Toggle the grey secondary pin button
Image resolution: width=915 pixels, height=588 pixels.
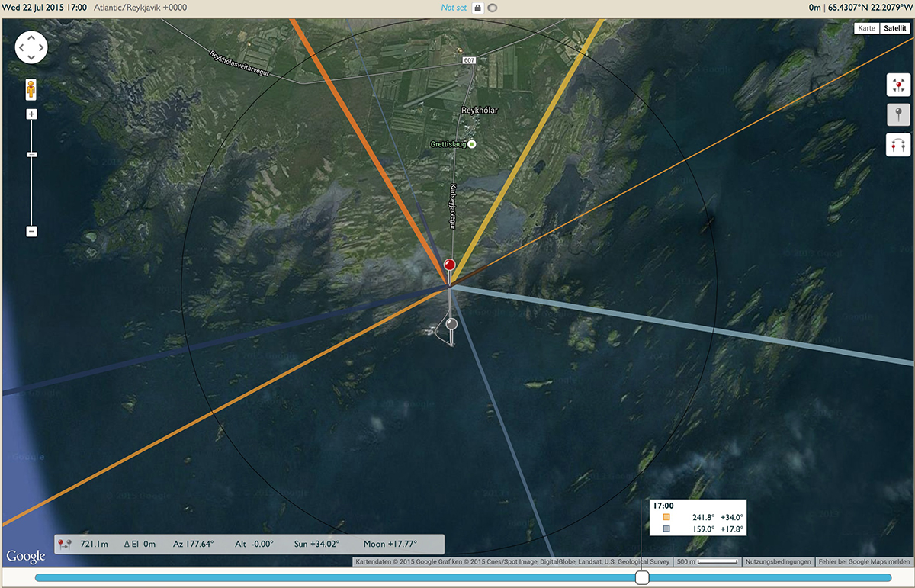(x=897, y=115)
